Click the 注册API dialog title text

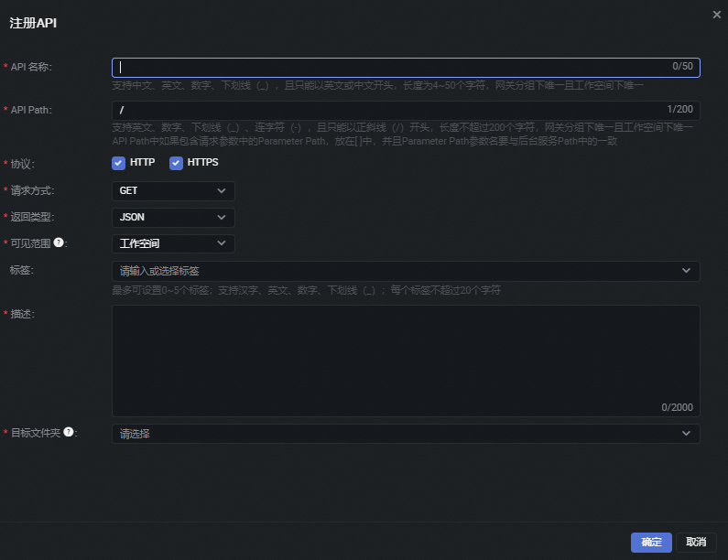click(x=33, y=23)
